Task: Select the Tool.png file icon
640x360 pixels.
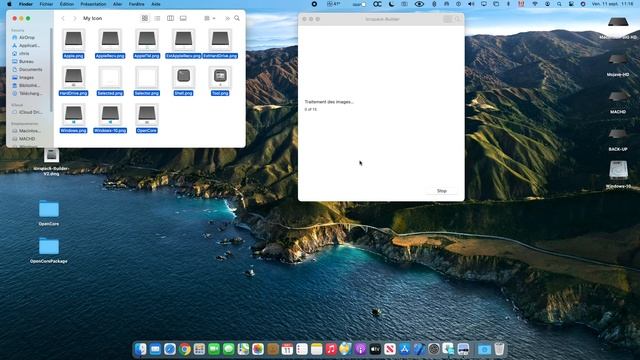Action: pyautogui.click(x=220, y=77)
